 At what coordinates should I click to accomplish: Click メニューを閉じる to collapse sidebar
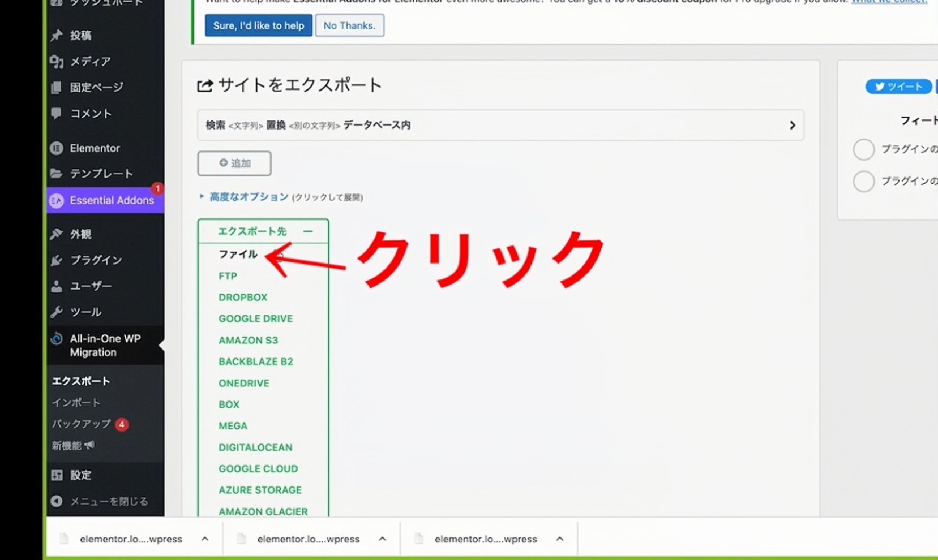click(x=109, y=501)
